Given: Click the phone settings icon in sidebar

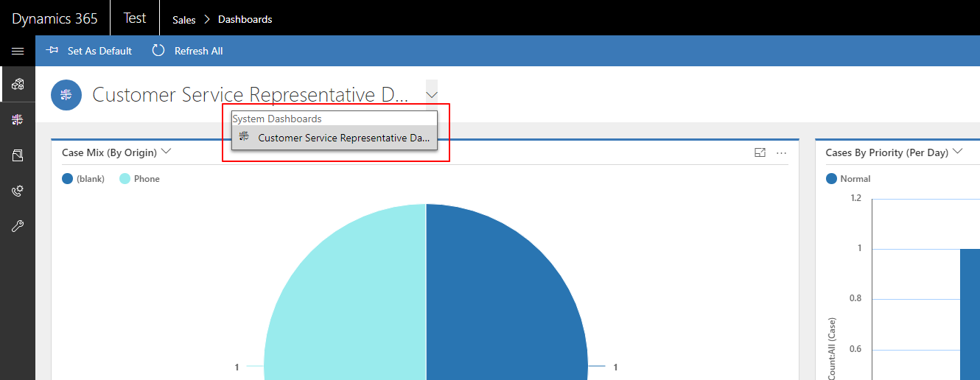Looking at the screenshot, I should pos(18,191).
